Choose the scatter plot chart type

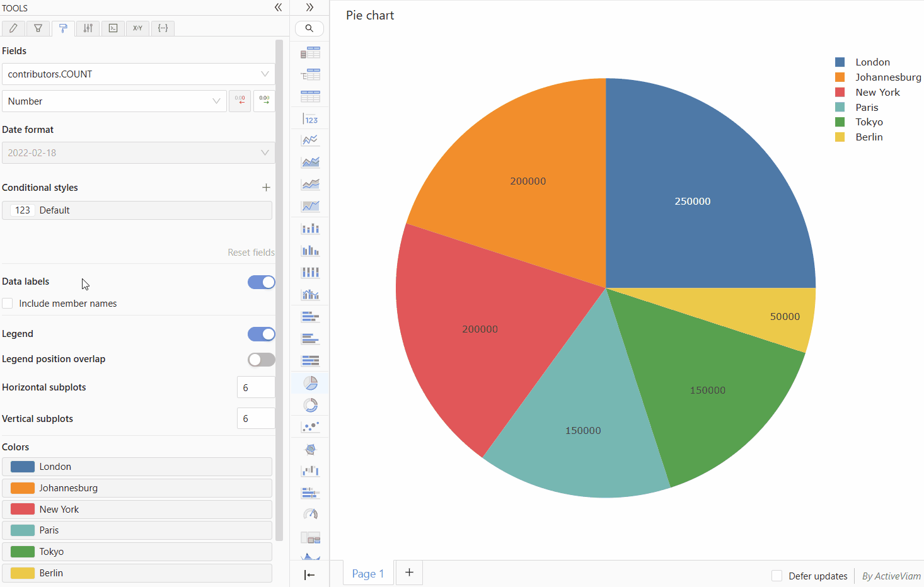pyautogui.click(x=309, y=426)
